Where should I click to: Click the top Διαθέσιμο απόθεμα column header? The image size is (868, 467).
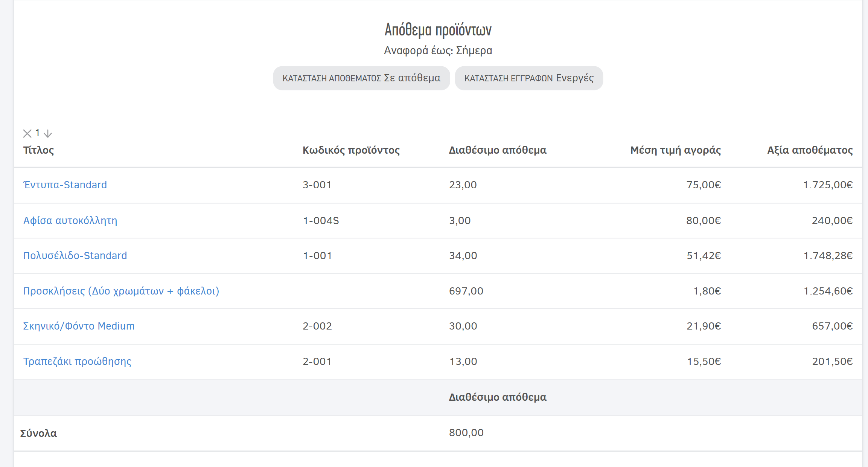[498, 150]
